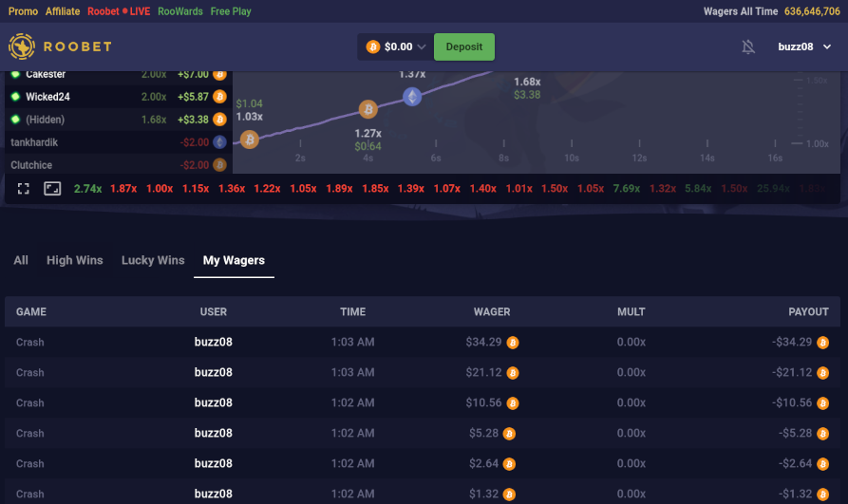Click the 1.15x crash history result
Image resolution: width=848 pixels, height=504 pixels.
click(x=196, y=189)
